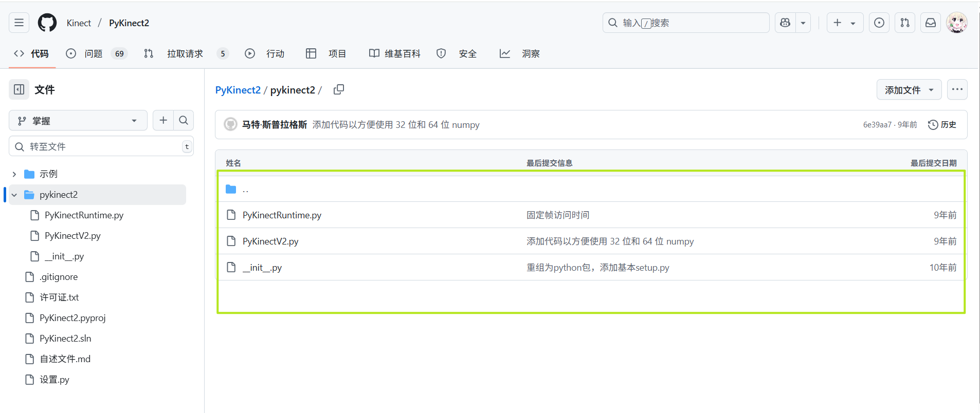Copy the path with copy icon
Screen dimensions: 980x413
point(339,89)
